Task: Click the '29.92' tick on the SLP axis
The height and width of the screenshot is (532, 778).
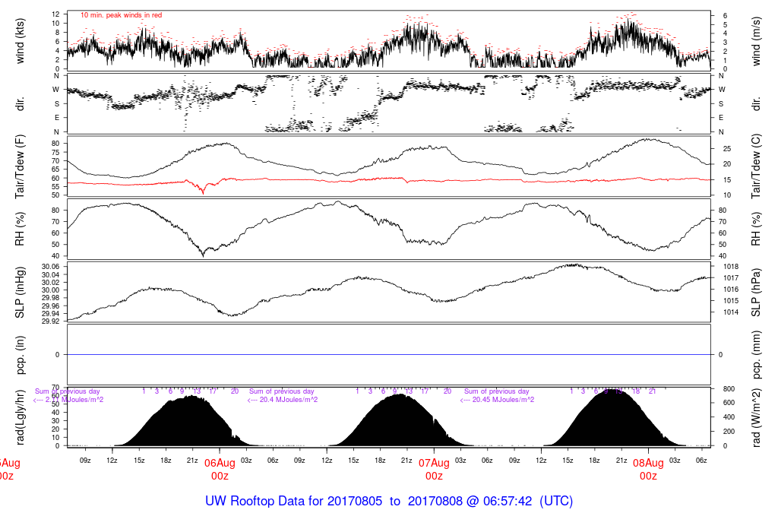Action: coord(51,321)
